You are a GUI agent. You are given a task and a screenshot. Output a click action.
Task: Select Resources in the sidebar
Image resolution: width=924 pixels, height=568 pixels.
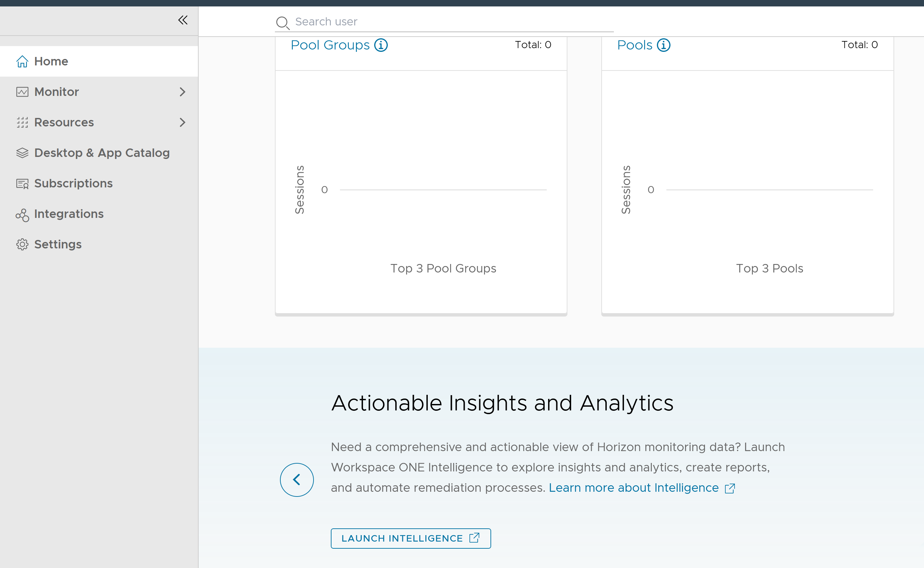[x=99, y=122]
